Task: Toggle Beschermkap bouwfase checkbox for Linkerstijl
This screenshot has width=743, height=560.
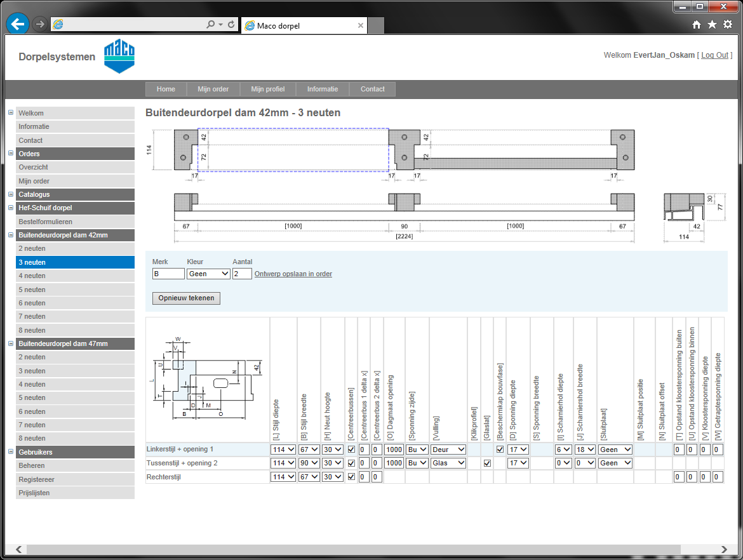Action: tap(500, 450)
